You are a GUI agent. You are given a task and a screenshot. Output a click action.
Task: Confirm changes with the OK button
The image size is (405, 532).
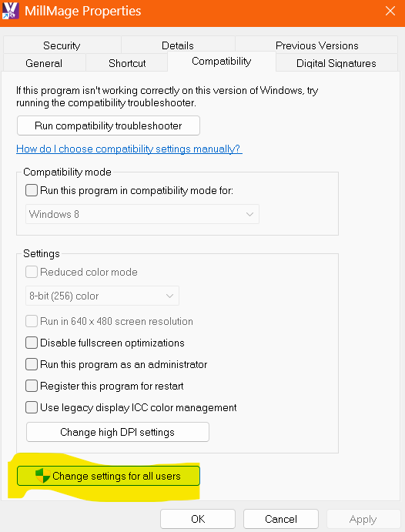(198, 519)
